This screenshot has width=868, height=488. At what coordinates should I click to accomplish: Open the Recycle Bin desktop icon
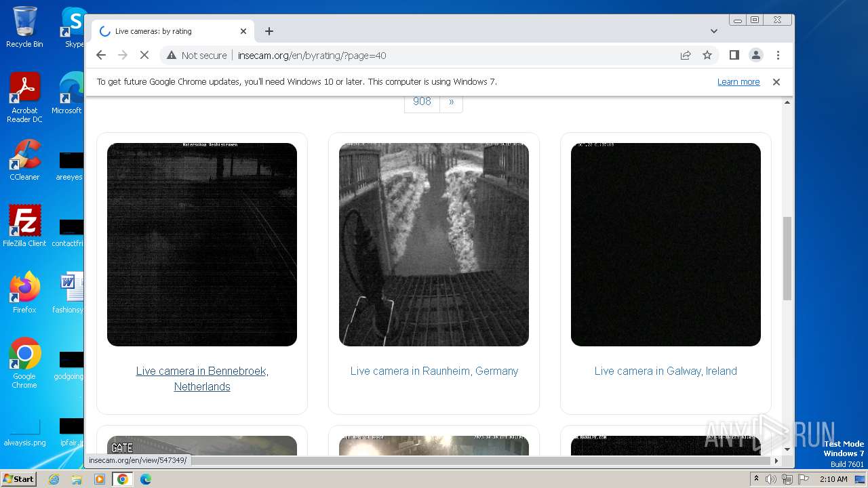24,27
